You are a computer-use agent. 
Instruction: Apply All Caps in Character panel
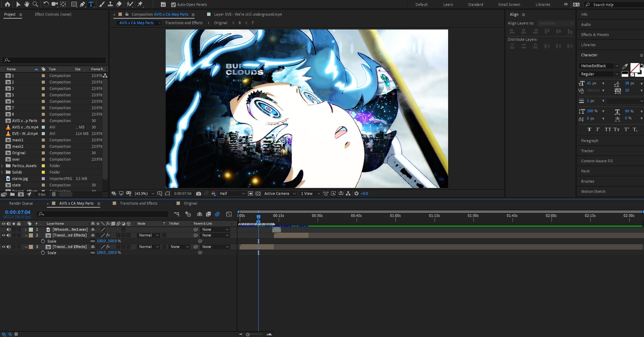pyautogui.click(x=608, y=129)
